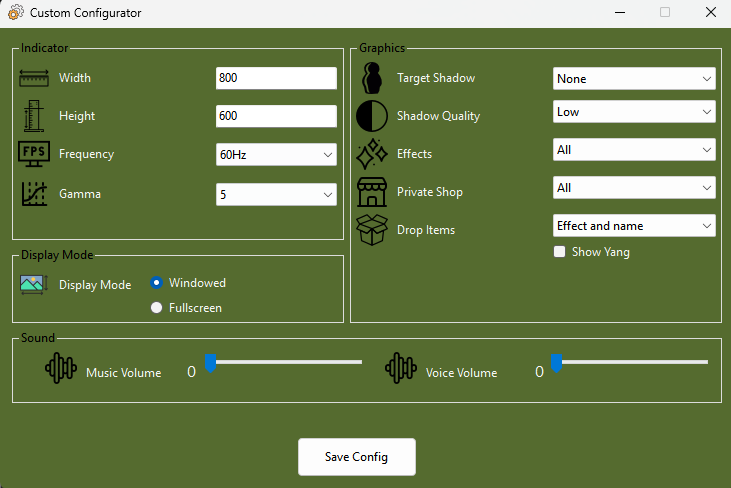731x488 pixels.
Task: Open the Target Shadow dropdown
Action: click(634, 78)
